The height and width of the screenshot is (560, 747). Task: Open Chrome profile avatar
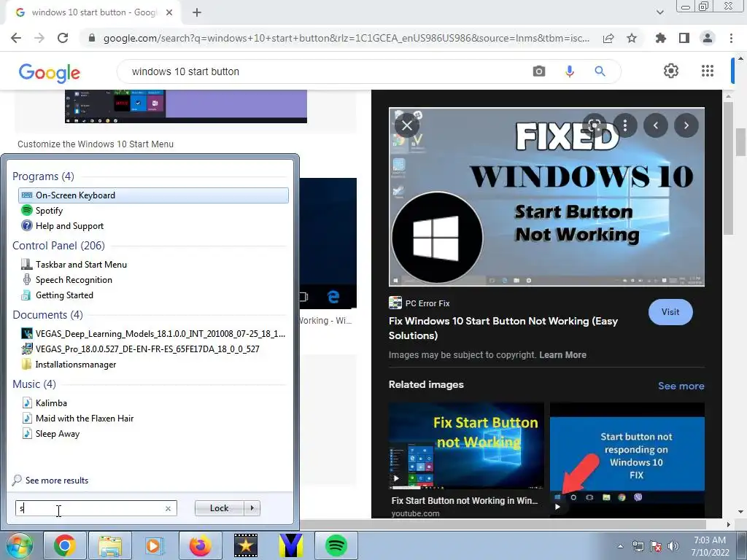[708, 38]
